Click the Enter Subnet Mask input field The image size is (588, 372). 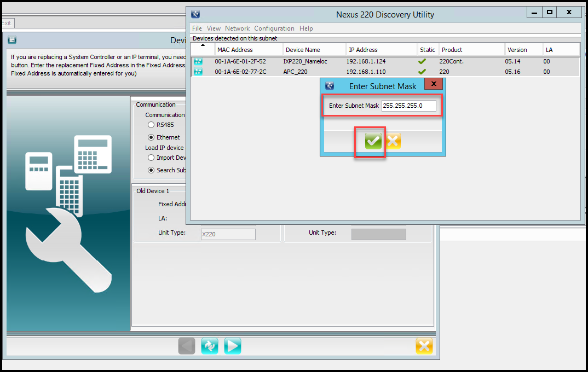click(x=409, y=106)
